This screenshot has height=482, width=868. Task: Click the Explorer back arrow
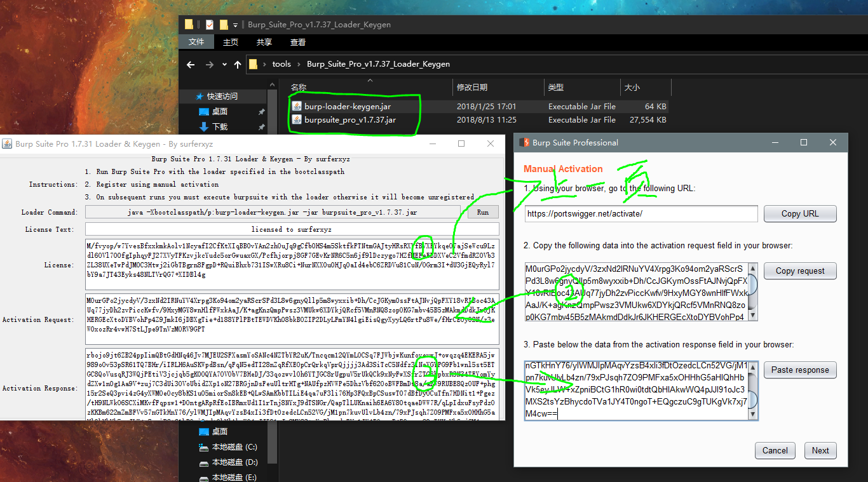(x=191, y=64)
